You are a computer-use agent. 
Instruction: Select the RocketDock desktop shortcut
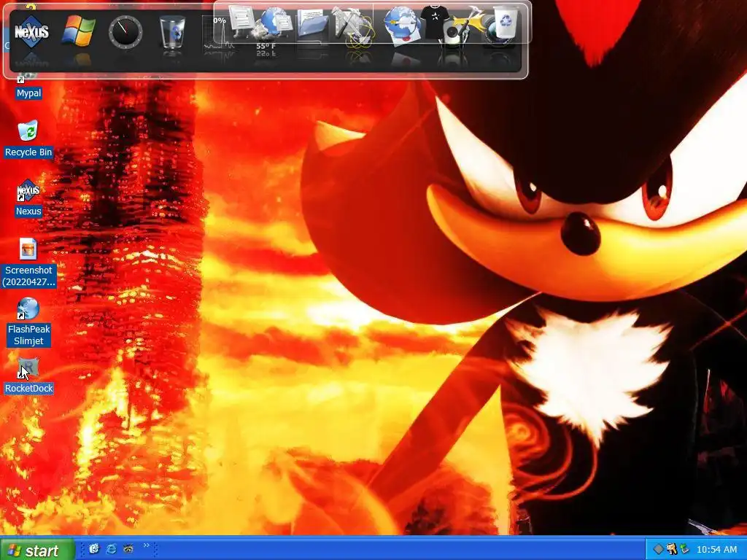coord(28,376)
